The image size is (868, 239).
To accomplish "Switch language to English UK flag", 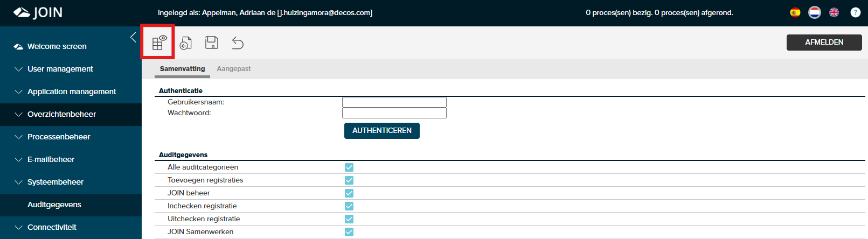I will [834, 12].
